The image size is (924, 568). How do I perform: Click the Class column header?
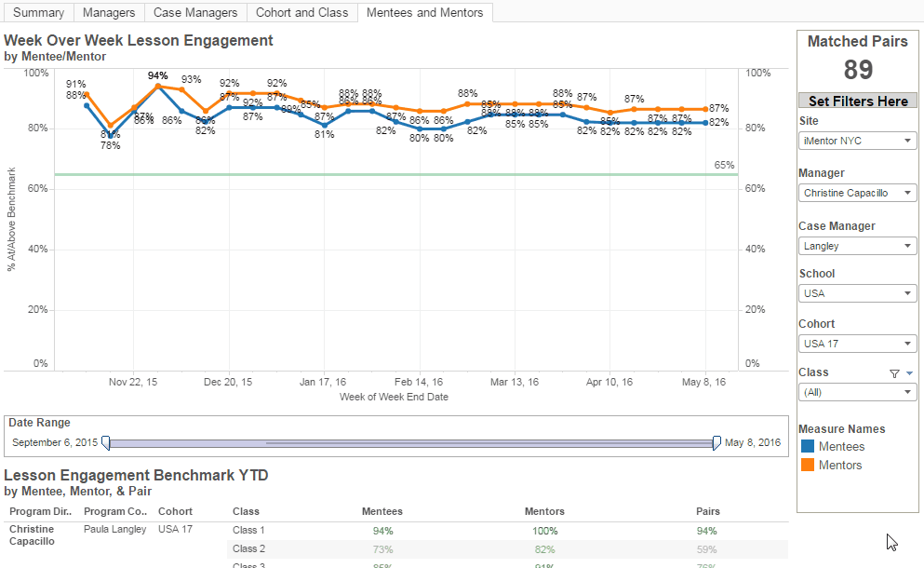(x=246, y=511)
